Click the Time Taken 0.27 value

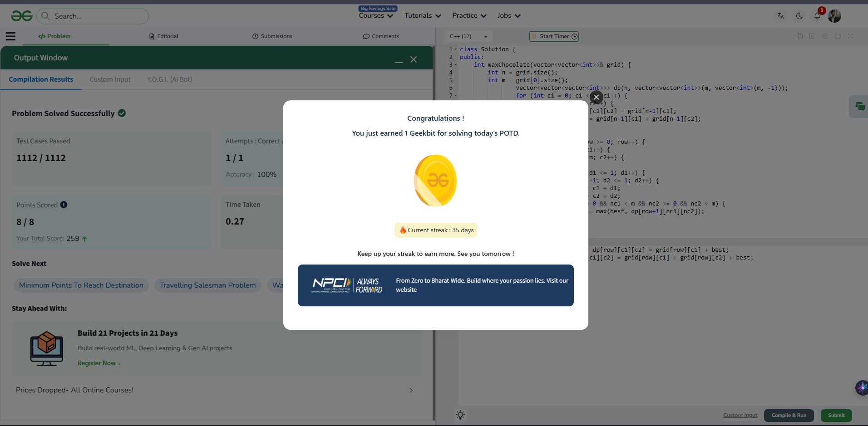pyautogui.click(x=235, y=221)
